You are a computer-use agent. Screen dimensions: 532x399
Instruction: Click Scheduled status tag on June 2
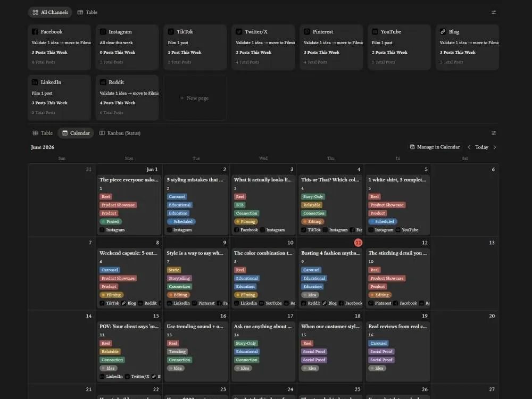click(181, 221)
